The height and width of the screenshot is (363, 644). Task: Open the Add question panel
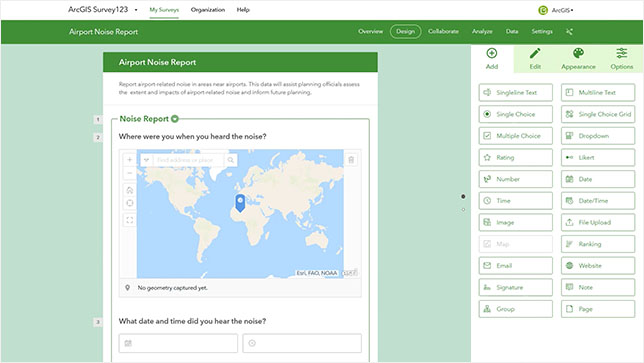[492, 59]
